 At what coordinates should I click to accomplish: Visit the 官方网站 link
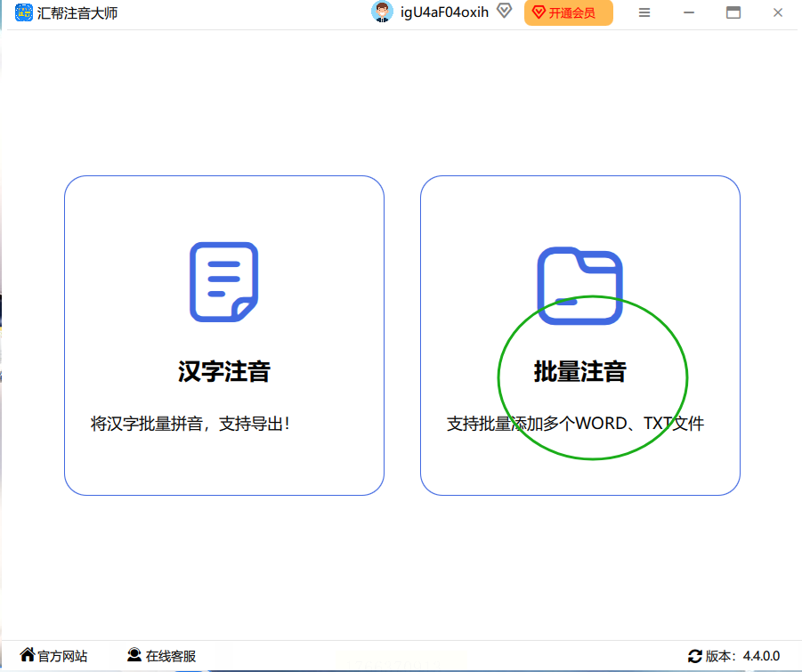[x=62, y=656]
